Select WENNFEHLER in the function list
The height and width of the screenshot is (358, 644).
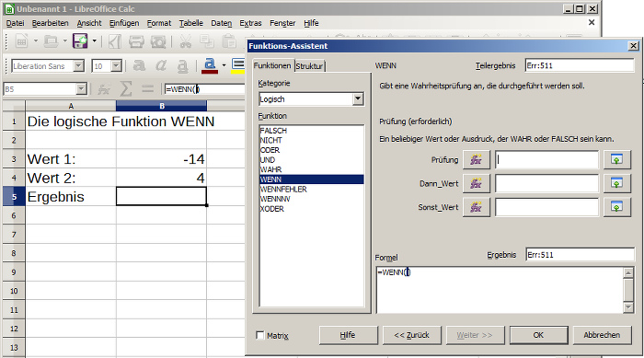[x=311, y=189]
